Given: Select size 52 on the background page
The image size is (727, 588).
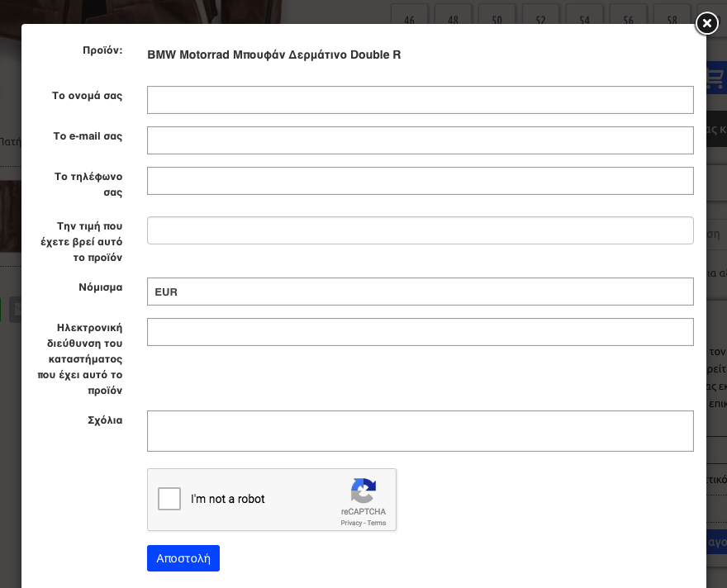Looking at the screenshot, I should coord(540,15).
